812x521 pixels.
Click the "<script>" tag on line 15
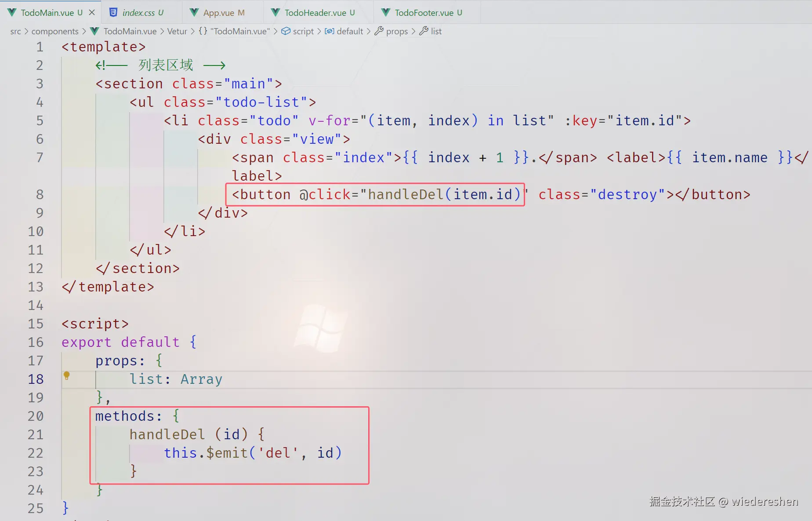[95, 324]
